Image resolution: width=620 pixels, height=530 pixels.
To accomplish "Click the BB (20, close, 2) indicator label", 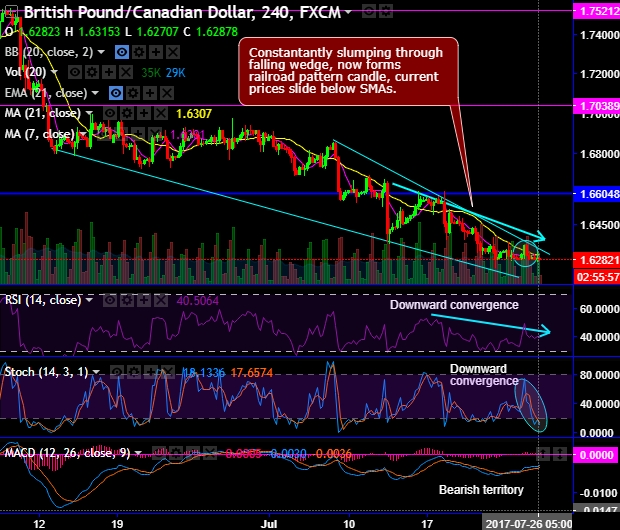I will click(49, 52).
